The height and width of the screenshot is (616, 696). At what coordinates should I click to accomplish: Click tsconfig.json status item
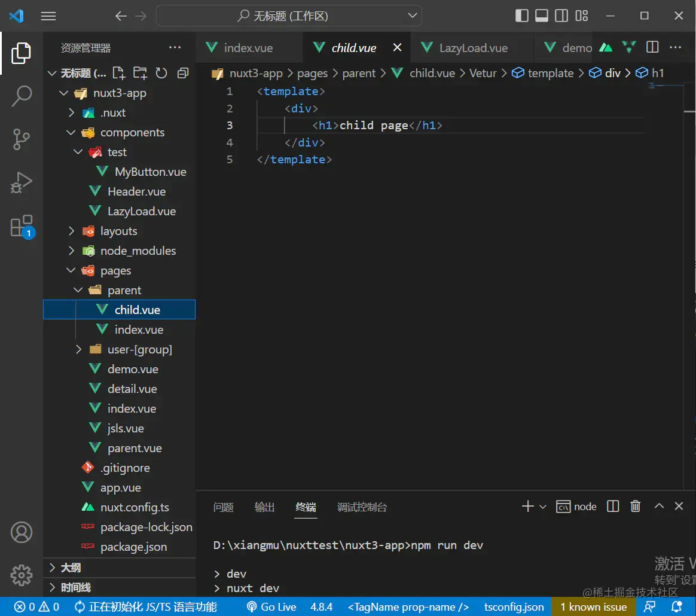(514, 606)
